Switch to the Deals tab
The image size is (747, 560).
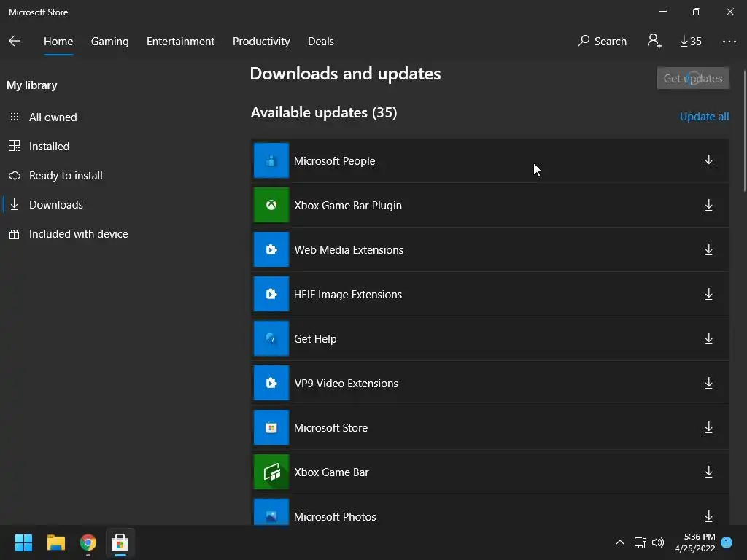point(321,42)
